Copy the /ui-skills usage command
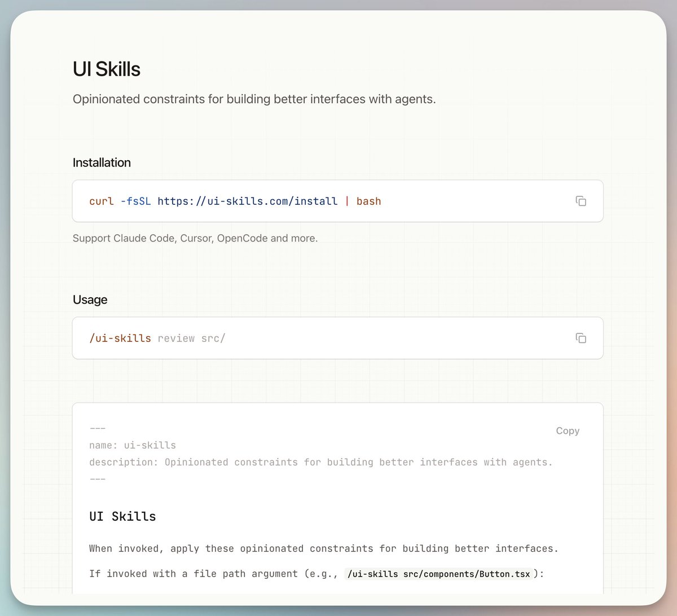 (581, 338)
